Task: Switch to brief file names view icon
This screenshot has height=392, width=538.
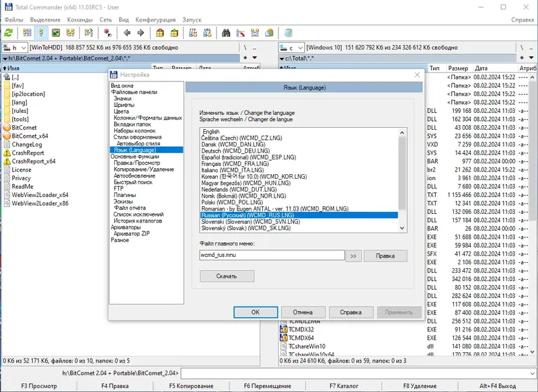Action: point(27,33)
